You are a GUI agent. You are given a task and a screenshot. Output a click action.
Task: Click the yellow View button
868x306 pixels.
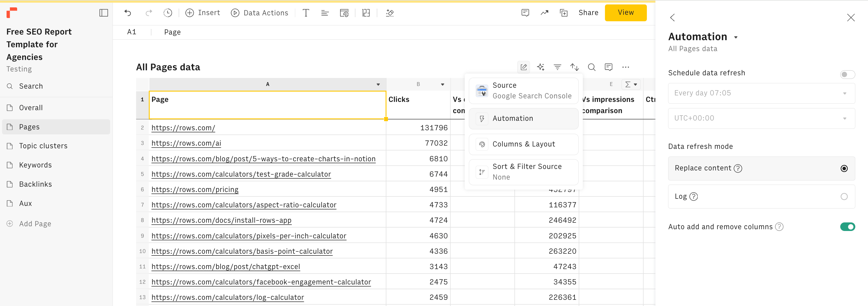(625, 13)
